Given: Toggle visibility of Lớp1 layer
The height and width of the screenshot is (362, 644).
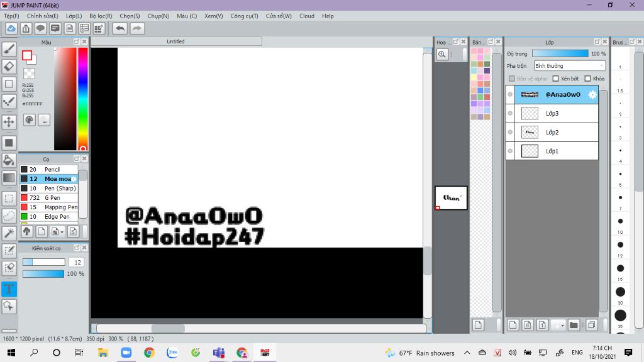Looking at the screenshot, I should point(510,151).
